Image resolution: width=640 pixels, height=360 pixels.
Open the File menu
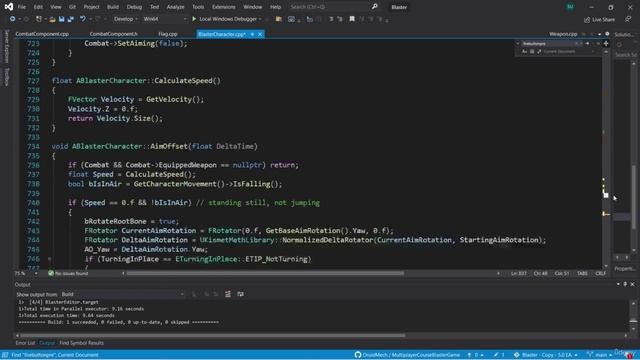(x=22, y=7)
